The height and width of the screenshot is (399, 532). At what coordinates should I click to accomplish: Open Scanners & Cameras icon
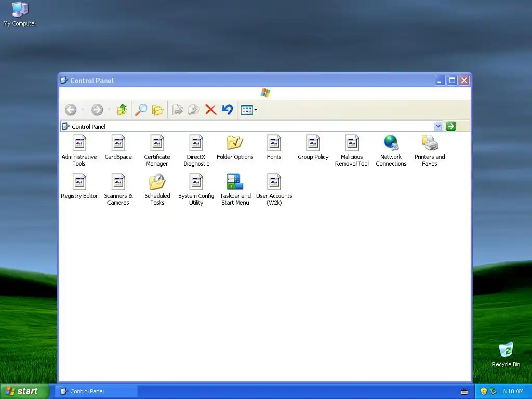pos(118,182)
